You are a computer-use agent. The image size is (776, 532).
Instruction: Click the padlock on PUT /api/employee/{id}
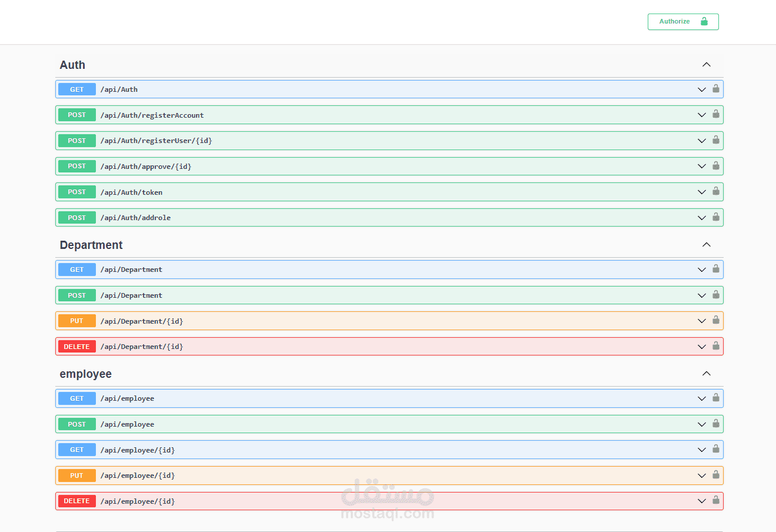[x=716, y=475]
